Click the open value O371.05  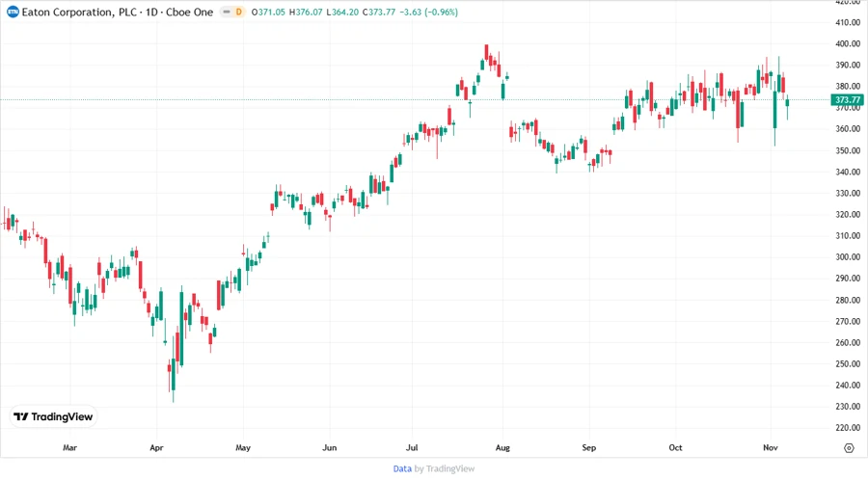click(x=268, y=13)
